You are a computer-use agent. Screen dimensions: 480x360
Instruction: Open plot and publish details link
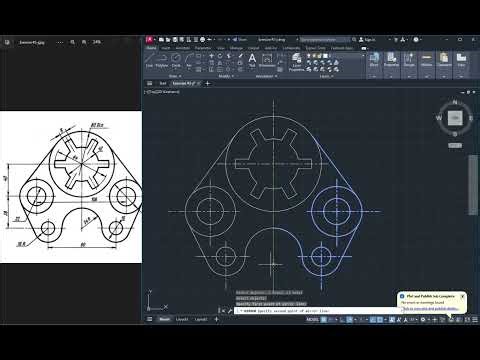pyautogui.click(x=431, y=309)
